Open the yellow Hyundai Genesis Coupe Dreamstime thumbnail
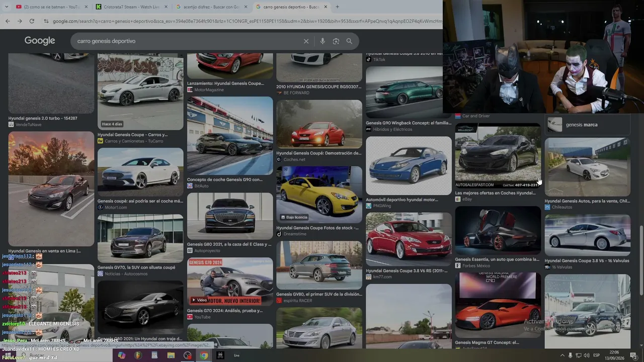Image resolution: width=644 pixels, height=362 pixels. 319,195
